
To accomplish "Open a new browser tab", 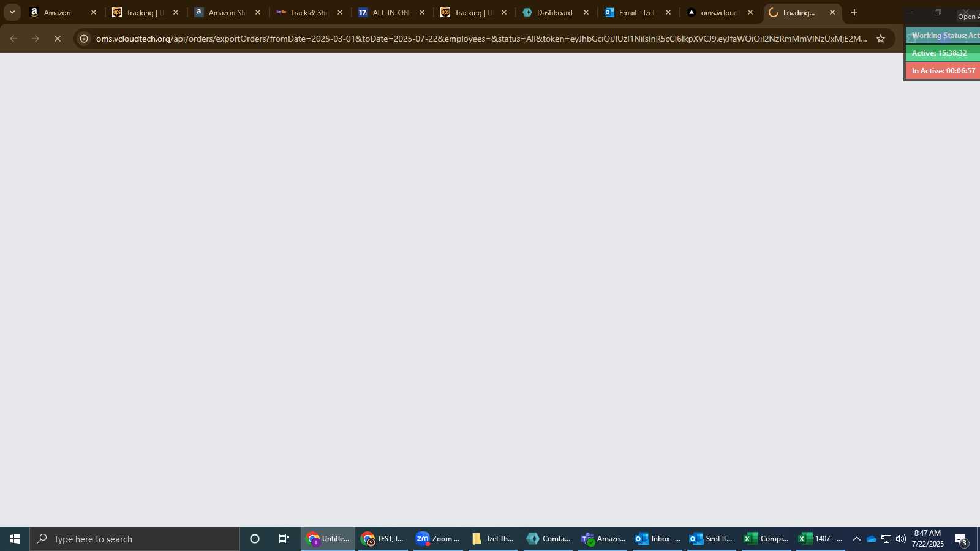I will 854,12.
